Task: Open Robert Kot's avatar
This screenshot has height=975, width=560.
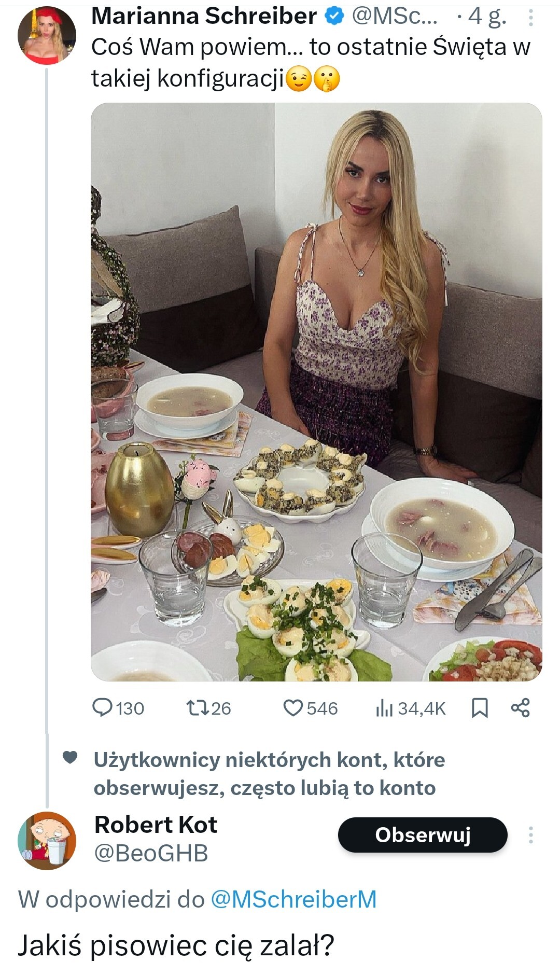Action: tap(47, 840)
